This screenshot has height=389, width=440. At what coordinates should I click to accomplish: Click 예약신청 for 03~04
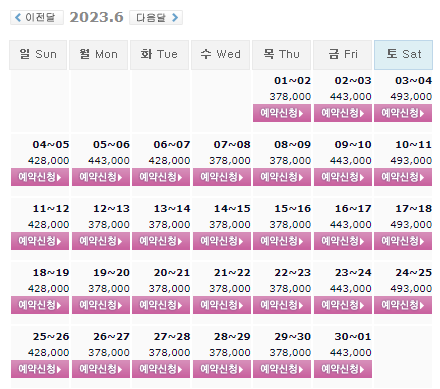tap(403, 113)
